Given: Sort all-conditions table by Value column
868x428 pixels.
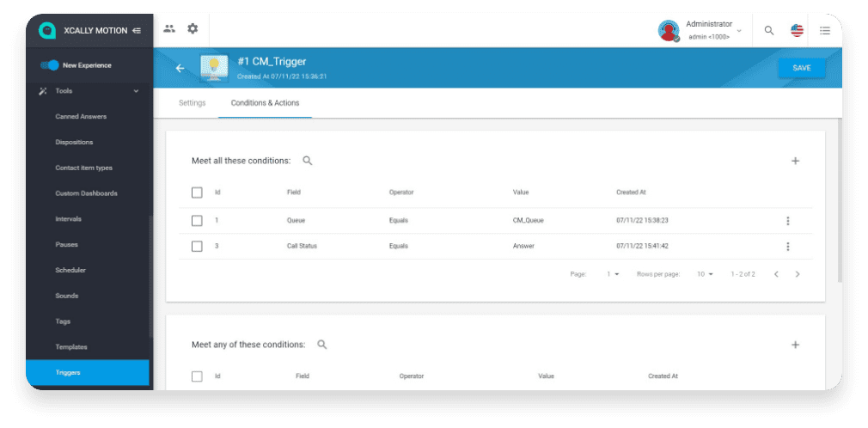Looking at the screenshot, I should point(521,193).
